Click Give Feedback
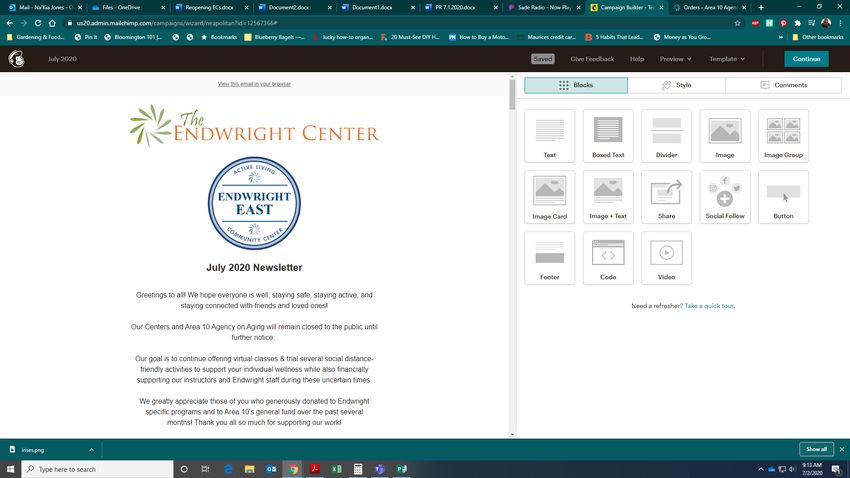This screenshot has width=850, height=478. tap(592, 59)
